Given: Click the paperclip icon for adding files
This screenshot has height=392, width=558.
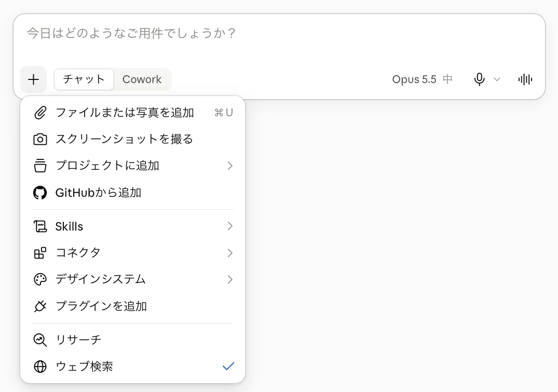Looking at the screenshot, I should tap(40, 113).
